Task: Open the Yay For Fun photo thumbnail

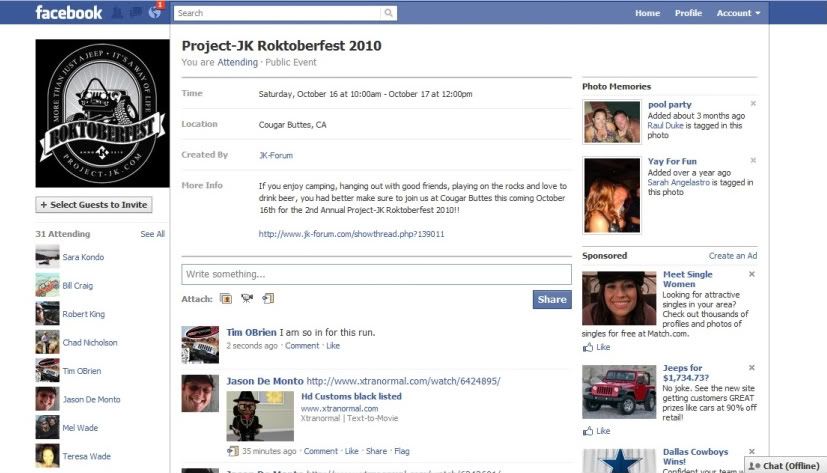Action: click(612, 195)
